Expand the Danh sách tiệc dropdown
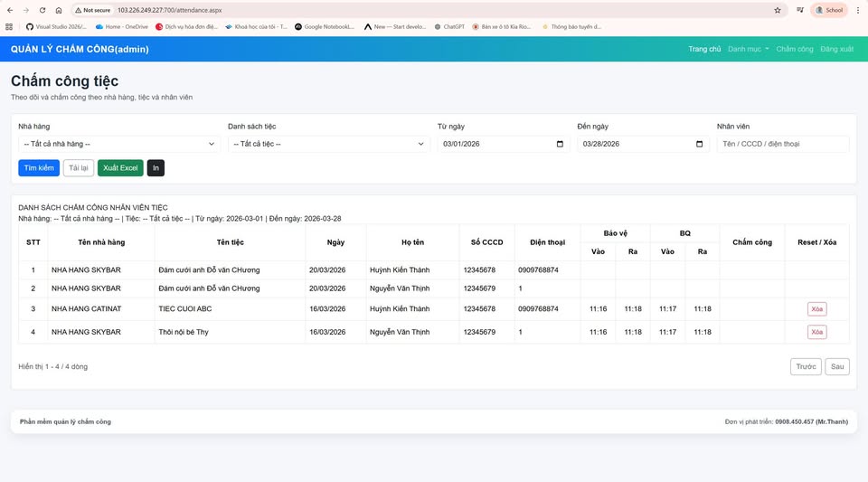The image size is (868, 482). pos(328,144)
